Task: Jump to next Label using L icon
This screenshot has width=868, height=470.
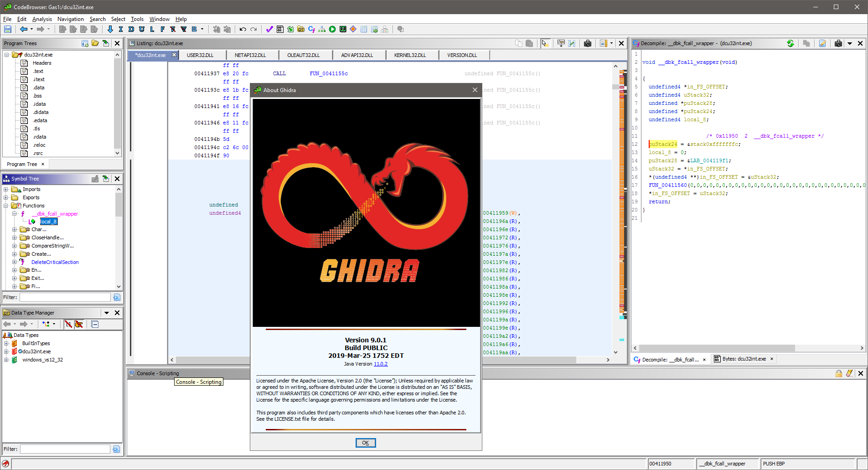Action: [152, 29]
